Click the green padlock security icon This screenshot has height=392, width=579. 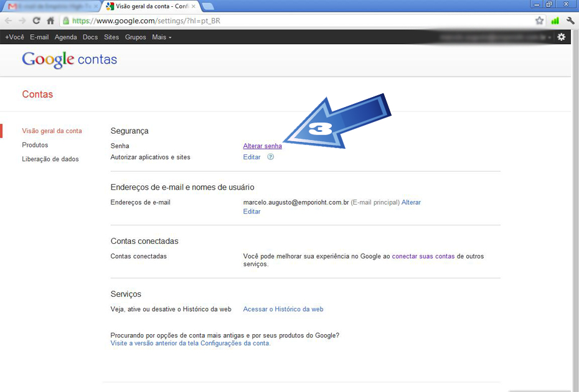[x=66, y=21]
